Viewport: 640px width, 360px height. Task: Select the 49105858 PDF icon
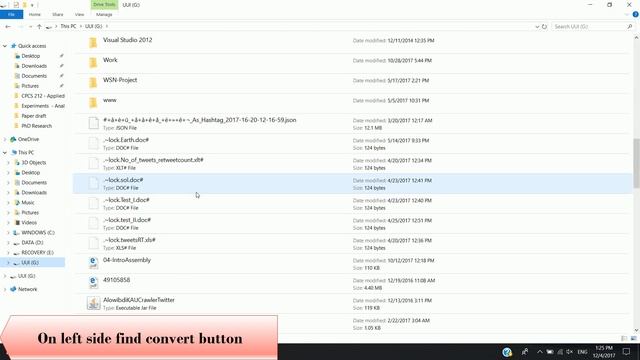pos(93,283)
